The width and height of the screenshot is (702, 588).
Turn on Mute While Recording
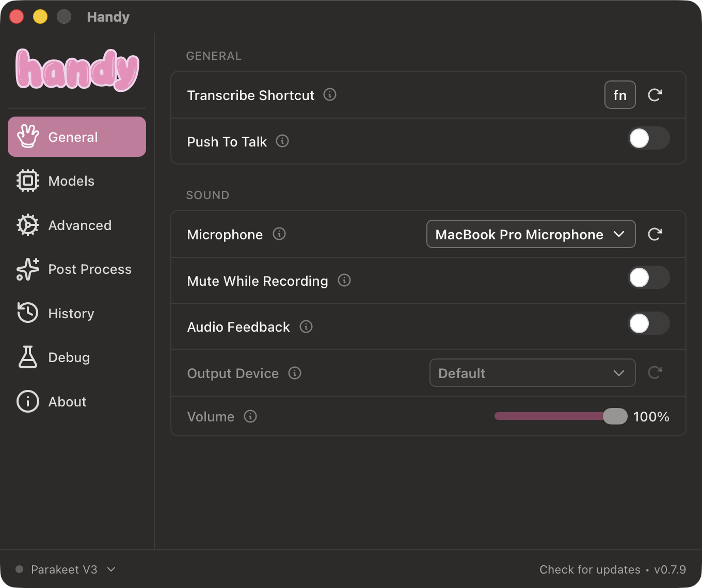(649, 277)
